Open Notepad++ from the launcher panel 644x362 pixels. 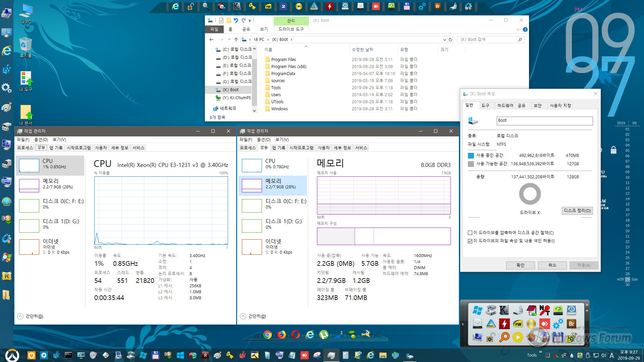(x=531, y=310)
